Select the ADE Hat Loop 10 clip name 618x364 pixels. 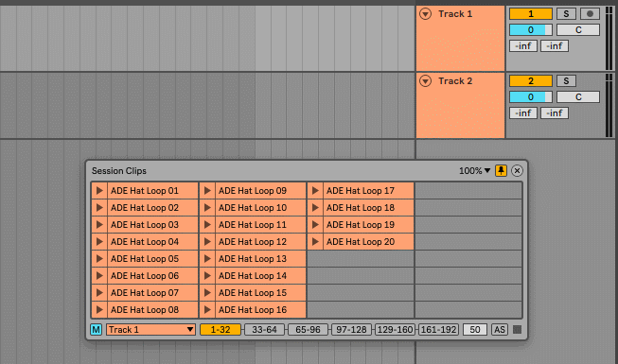click(253, 208)
